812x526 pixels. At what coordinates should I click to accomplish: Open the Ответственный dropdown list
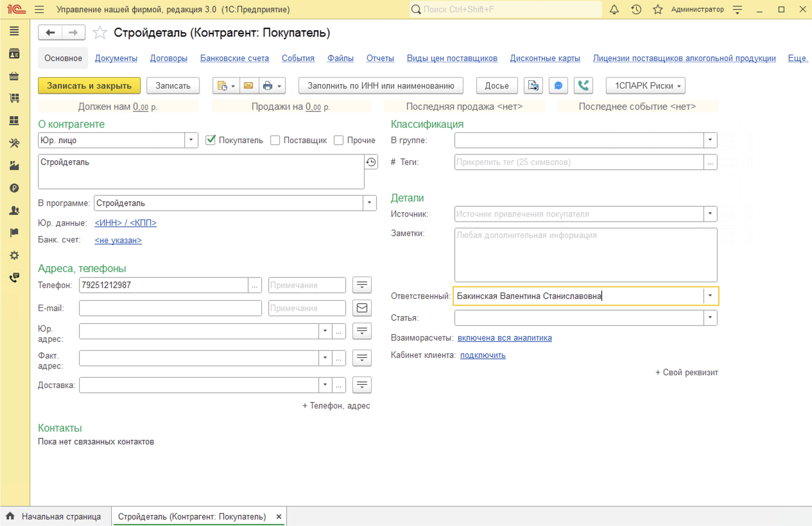click(711, 296)
